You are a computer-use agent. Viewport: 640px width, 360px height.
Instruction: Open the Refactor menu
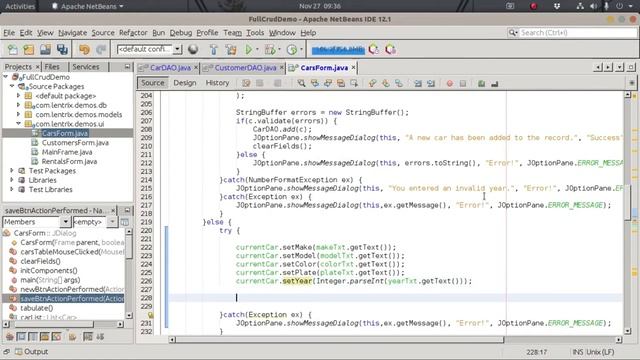[133, 33]
